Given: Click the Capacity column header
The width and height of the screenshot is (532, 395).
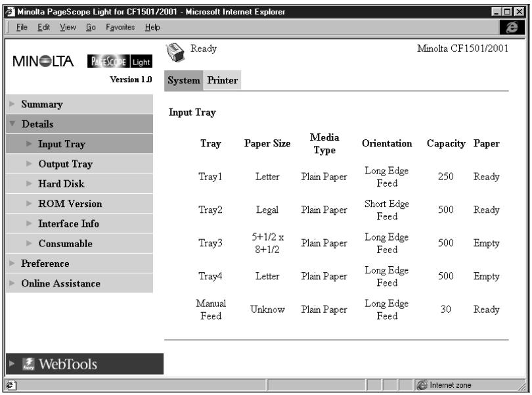Looking at the screenshot, I should click(446, 143).
